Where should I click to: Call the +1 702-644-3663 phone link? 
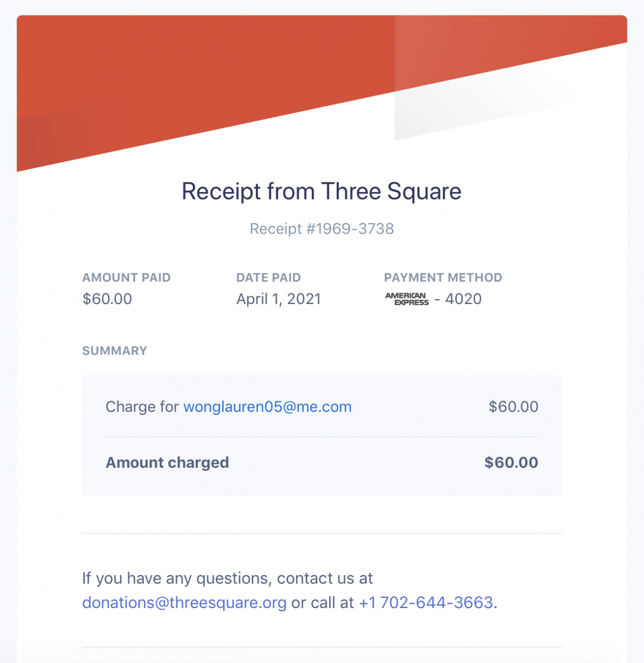point(426,602)
